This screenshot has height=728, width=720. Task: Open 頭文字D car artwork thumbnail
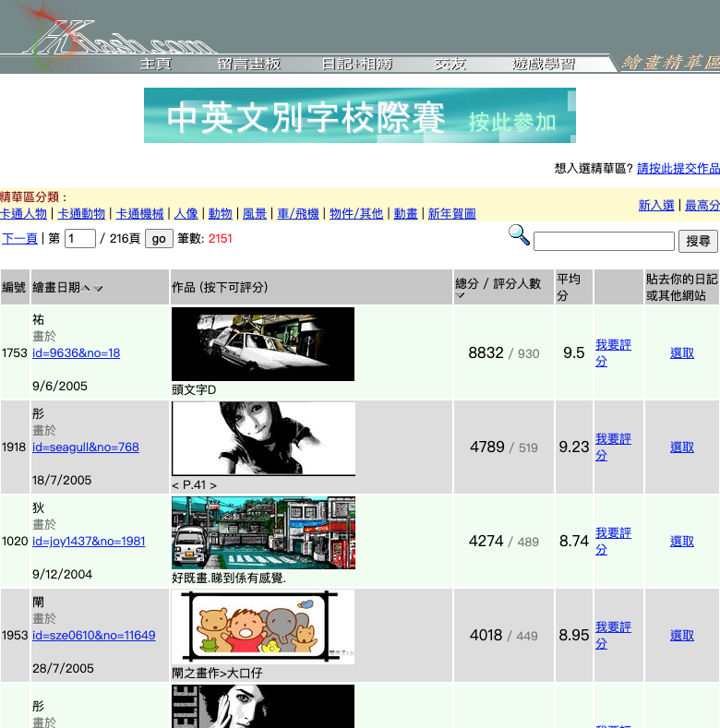coord(263,344)
